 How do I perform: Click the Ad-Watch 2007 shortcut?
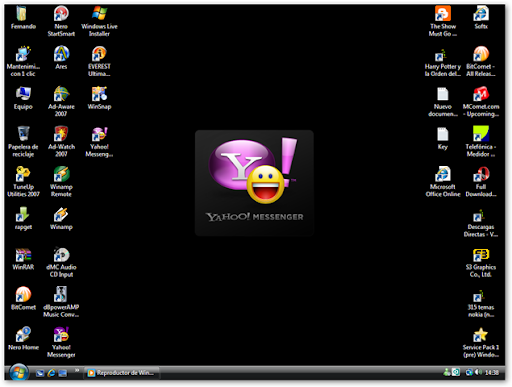61,142
